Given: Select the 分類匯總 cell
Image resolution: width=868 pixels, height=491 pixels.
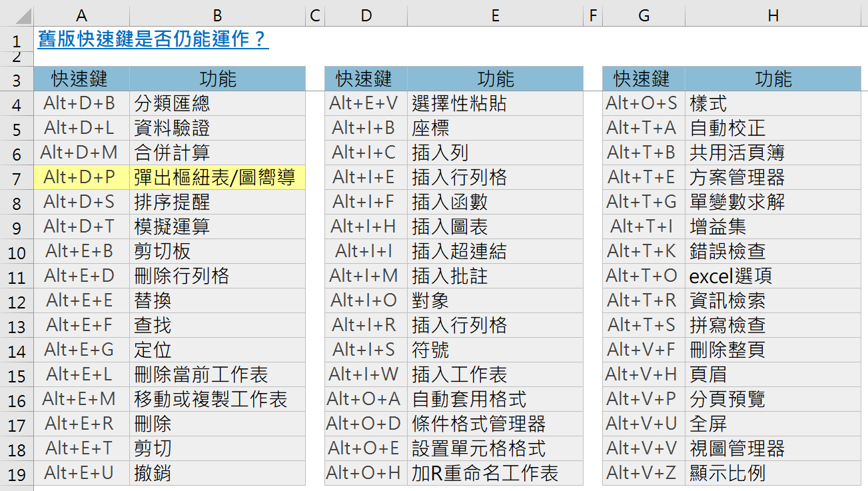Looking at the screenshot, I should tap(218, 103).
